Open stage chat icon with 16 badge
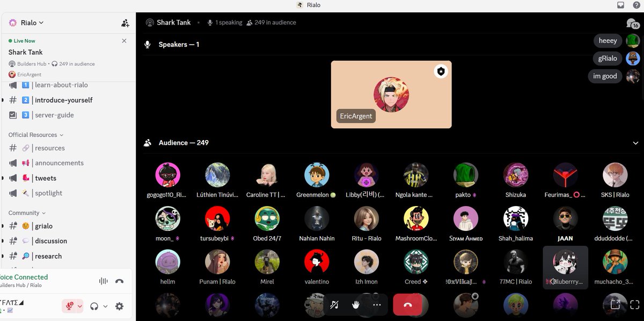The height and width of the screenshot is (321, 644). coord(632,23)
